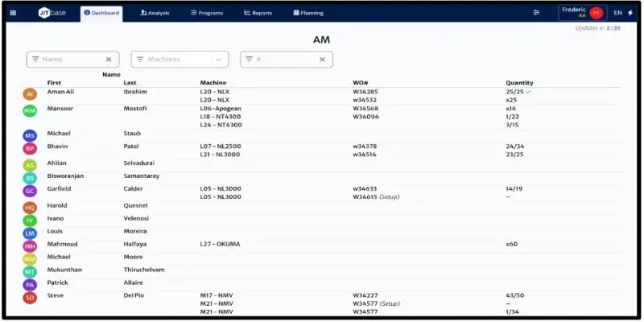Open the settings sliders icon
The height and width of the screenshot is (322, 644).
[x=536, y=13]
